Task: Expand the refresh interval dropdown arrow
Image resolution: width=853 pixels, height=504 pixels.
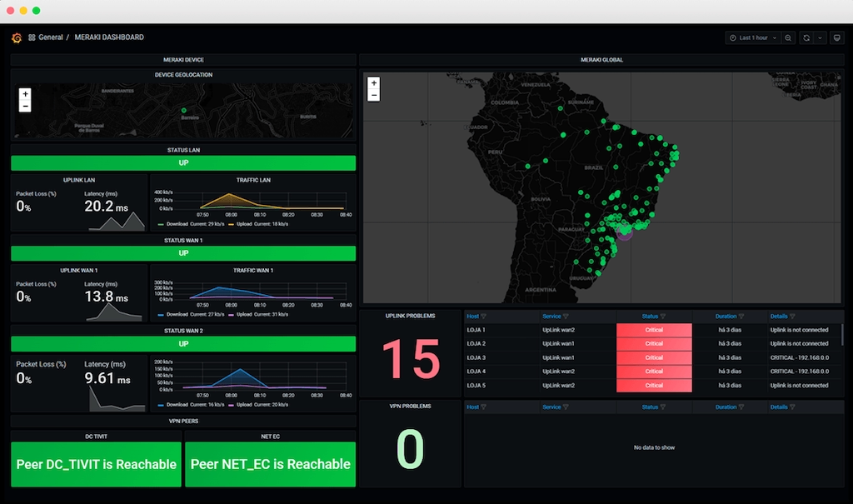Action: click(x=820, y=37)
